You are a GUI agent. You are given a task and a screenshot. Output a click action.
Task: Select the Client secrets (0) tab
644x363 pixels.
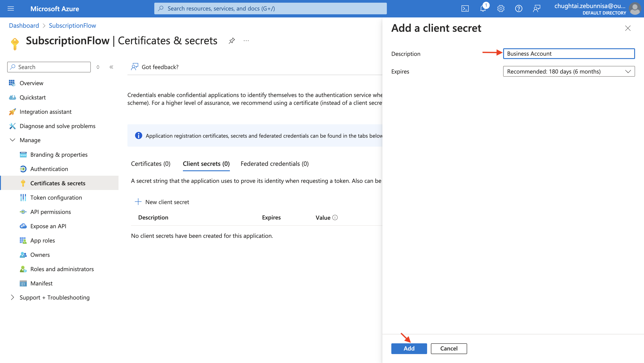click(206, 164)
